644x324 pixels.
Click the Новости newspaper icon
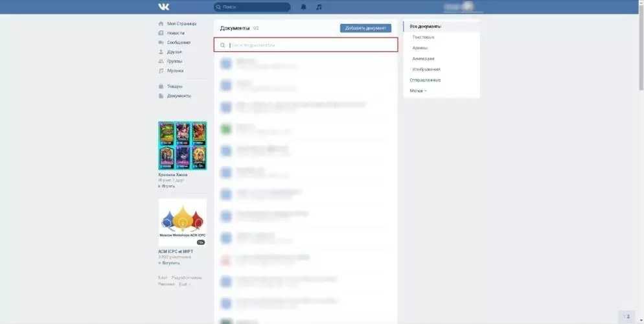tap(161, 32)
